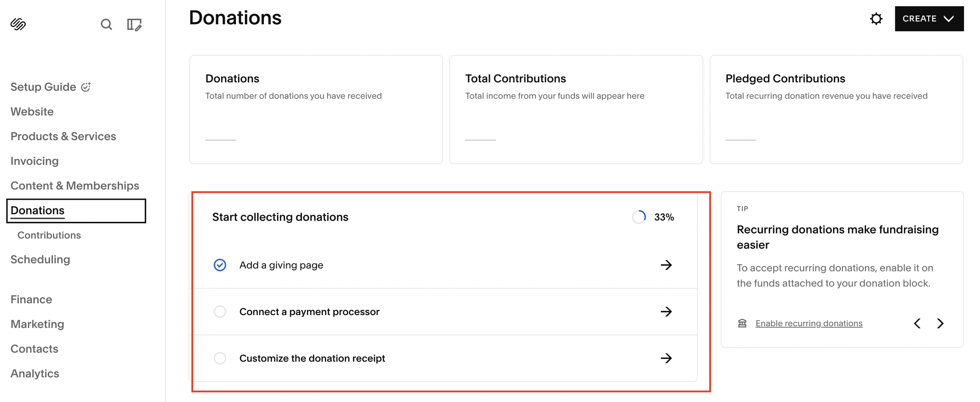980x402 pixels.
Task: Open the search magnifier icon
Action: click(106, 24)
